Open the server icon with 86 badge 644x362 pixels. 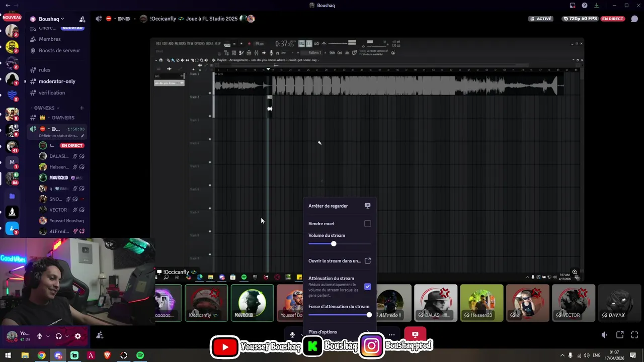click(x=12, y=178)
